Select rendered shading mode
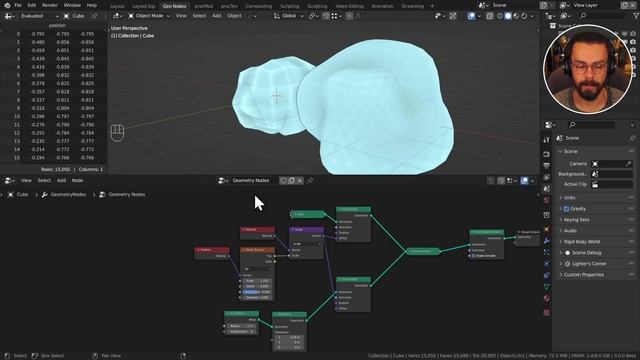The image size is (640, 360). (x=524, y=16)
